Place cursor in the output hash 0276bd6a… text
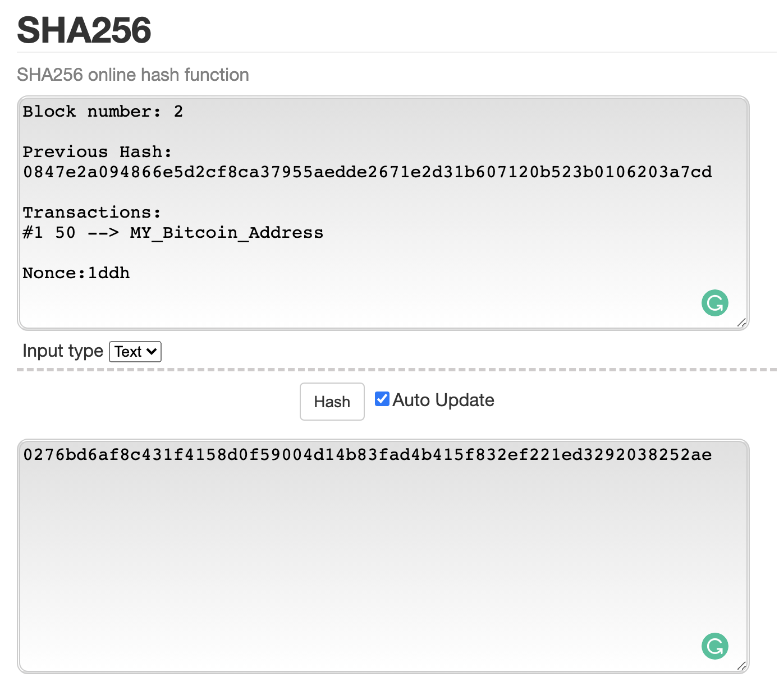 pos(368,454)
